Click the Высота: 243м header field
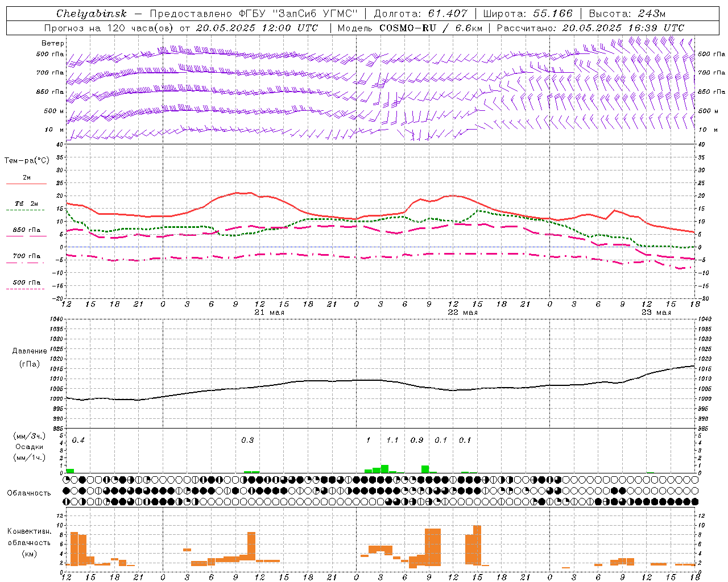This screenshot has height=582, width=728. pyautogui.click(x=627, y=14)
